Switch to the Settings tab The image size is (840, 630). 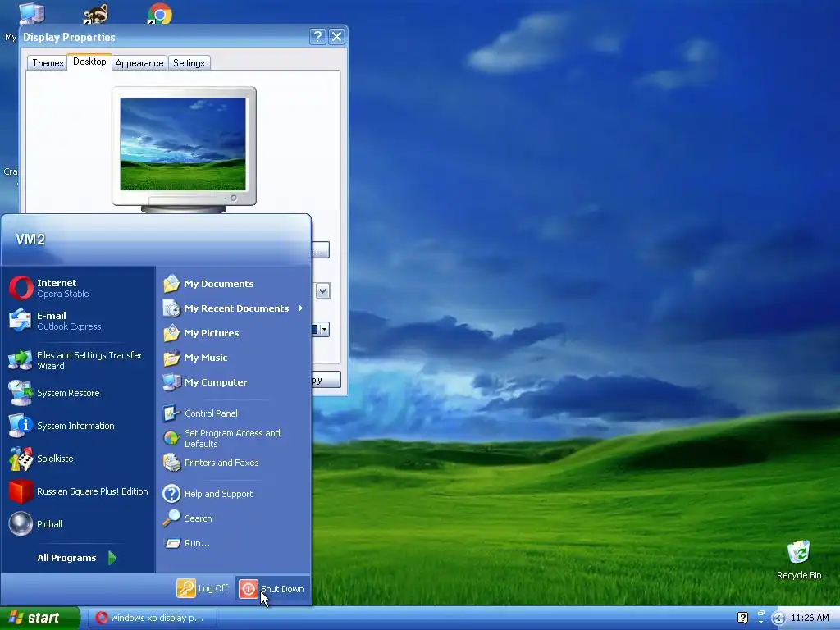click(189, 63)
